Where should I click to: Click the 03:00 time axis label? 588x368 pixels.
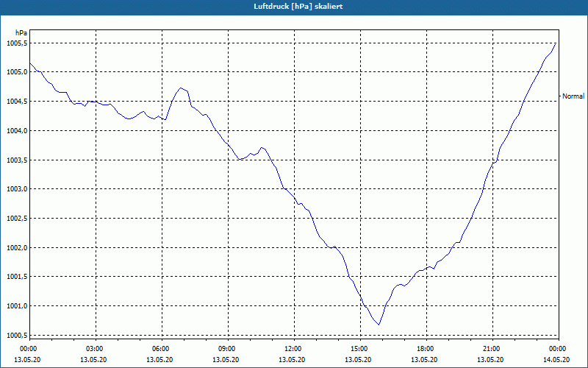click(x=96, y=349)
